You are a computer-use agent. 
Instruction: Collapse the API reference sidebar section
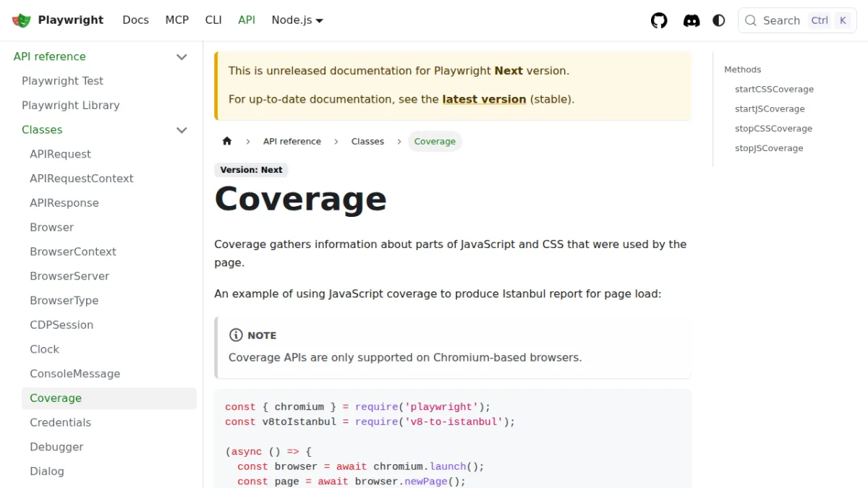pos(182,56)
